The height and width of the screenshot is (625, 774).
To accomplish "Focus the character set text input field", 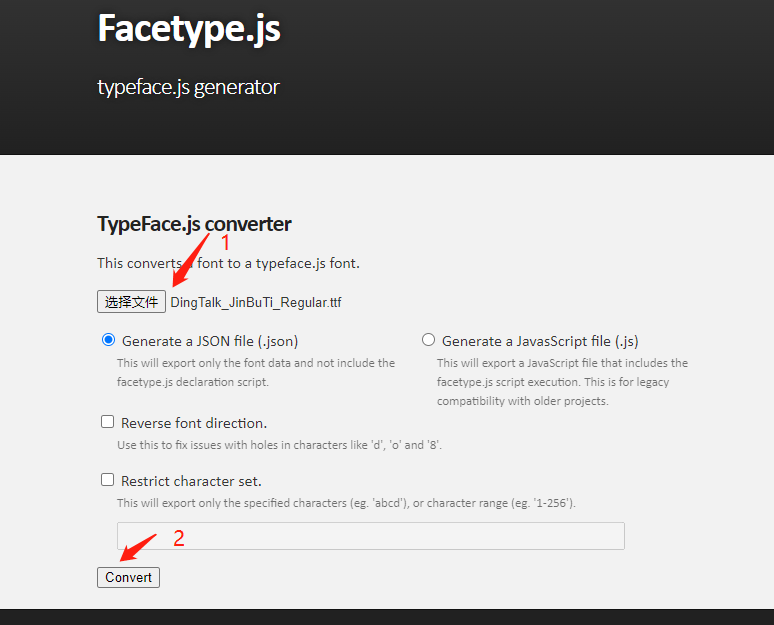I will pyautogui.click(x=370, y=536).
